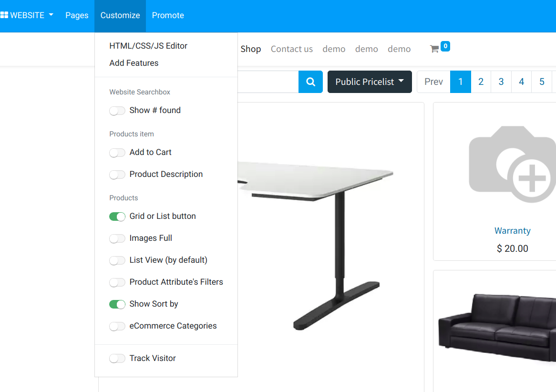Open the WEBSITE dropdown menu
The height and width of the screenshot is (392, 556).
point(27,15)
